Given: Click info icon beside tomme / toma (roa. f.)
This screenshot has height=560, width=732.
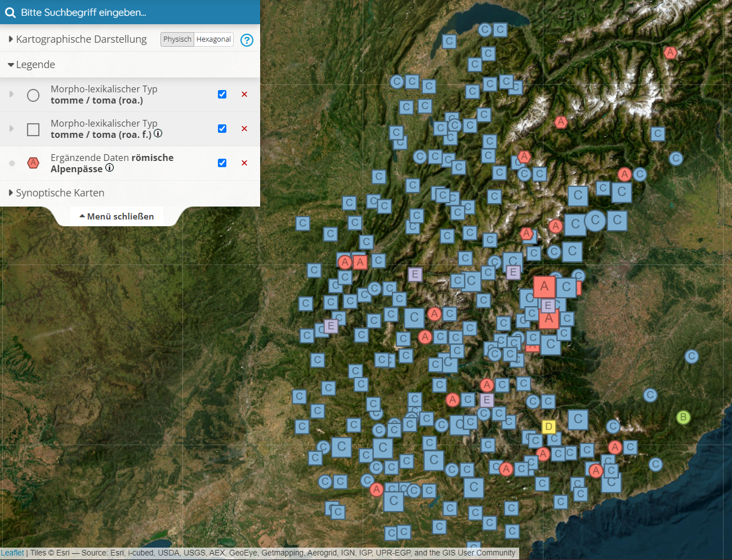Looking at the screenshot, I should point(158,133).
